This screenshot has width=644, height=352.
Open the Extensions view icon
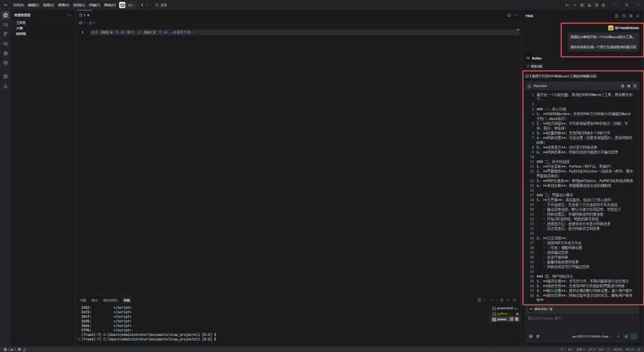pos(5,76)
